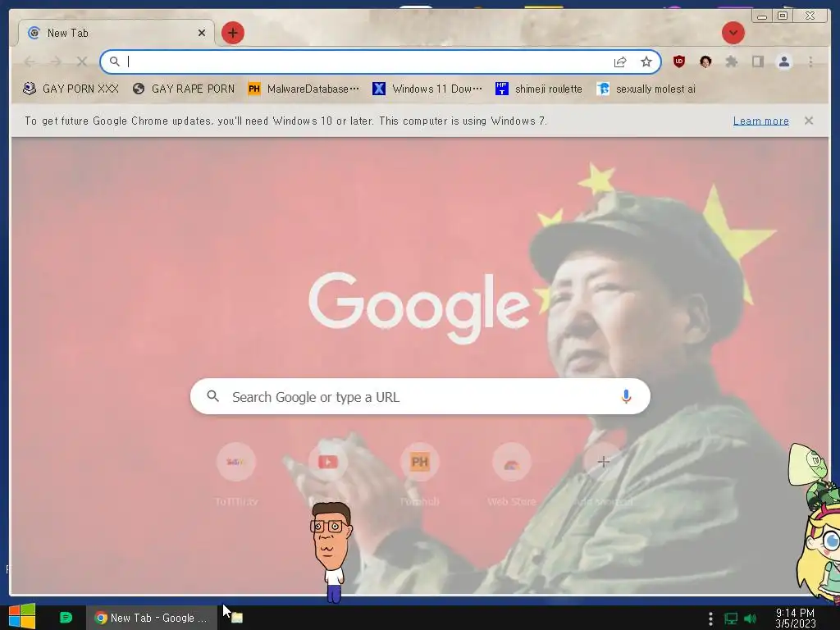Open the green chat app on taskbar

(x=66, y=618)
